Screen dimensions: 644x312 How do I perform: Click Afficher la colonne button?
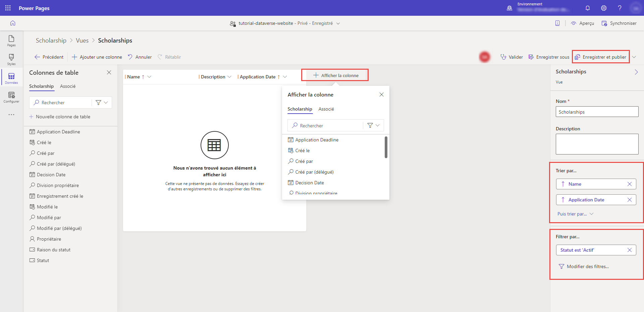point(336,75)
